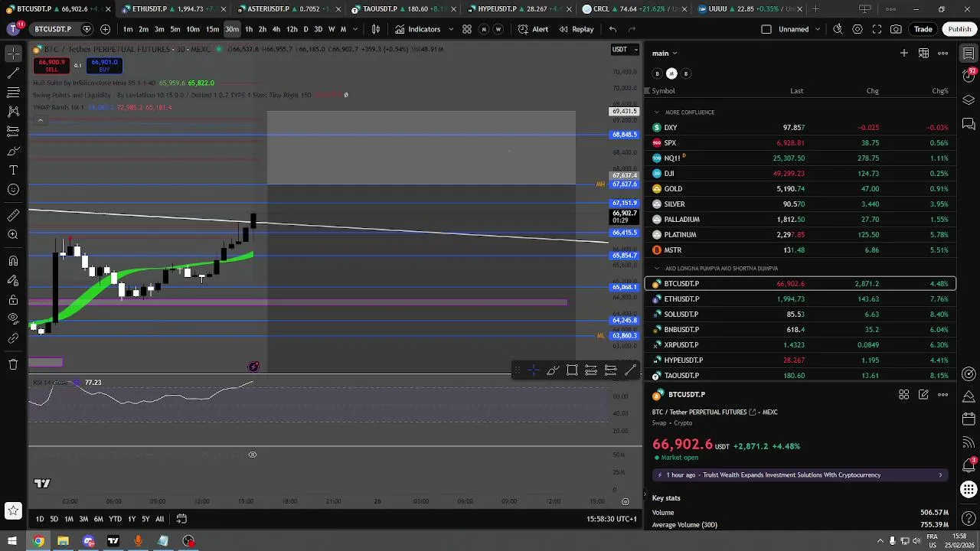Collapse the indicator legend chevron
Image resolution: width=980 pixels, height=551 pixels.
[x=40, y=120]
